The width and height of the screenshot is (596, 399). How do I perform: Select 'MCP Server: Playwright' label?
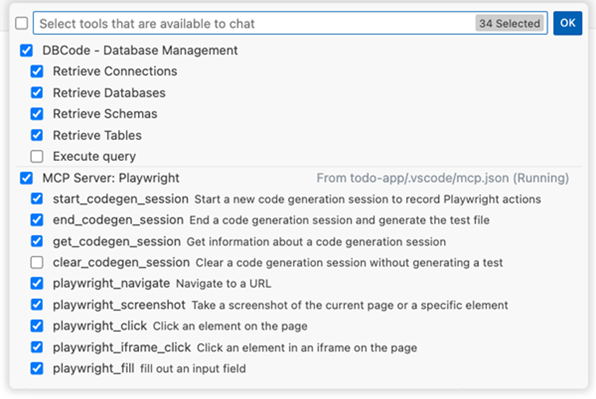pos(111,178)
